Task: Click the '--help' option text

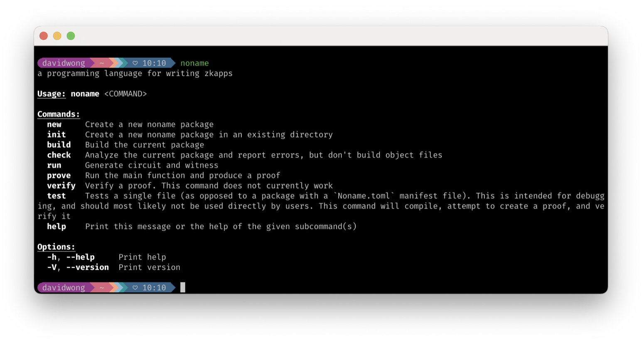Action: coord(81,257)
